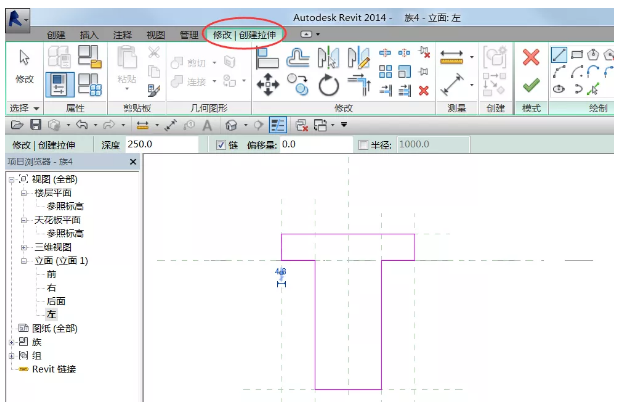Viewport: 621px width, 412px height.
Task: Open the 视图 ribbon tab
Action: pos(156,35)
